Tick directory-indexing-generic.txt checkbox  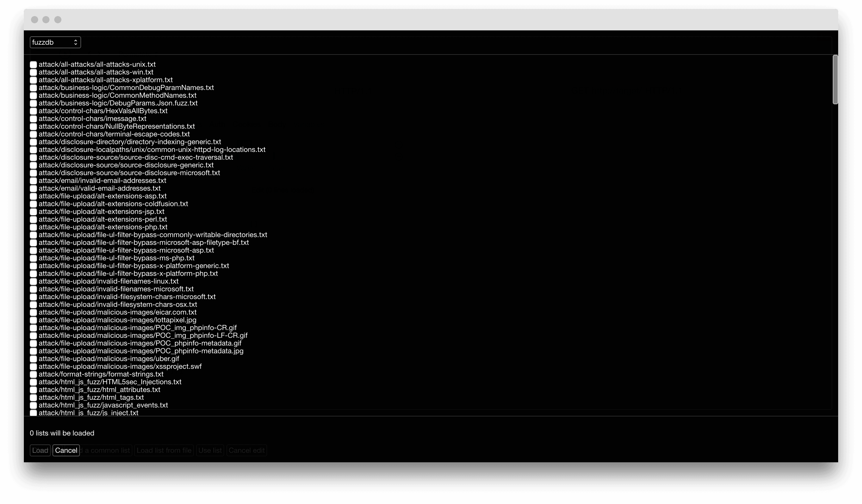33,142
